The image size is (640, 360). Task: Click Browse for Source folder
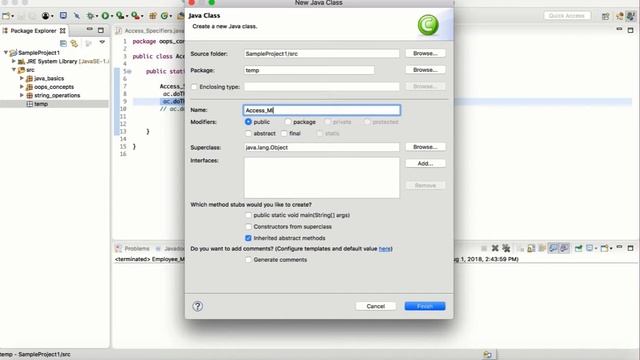(425, 53)
